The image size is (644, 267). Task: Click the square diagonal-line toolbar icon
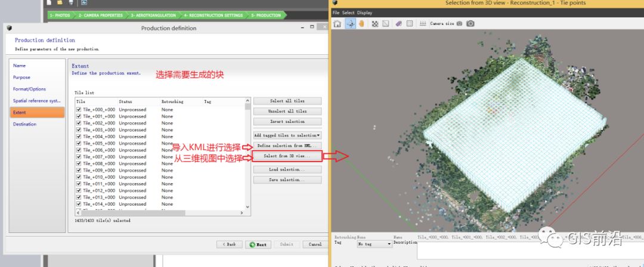point(385,24)
